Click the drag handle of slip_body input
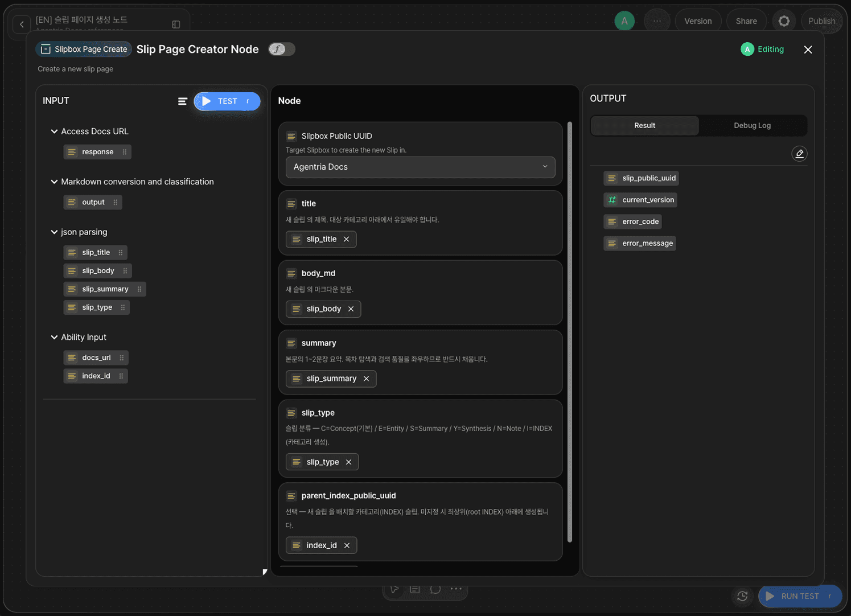This screenshot has width=851, height=616. point(125,270)
